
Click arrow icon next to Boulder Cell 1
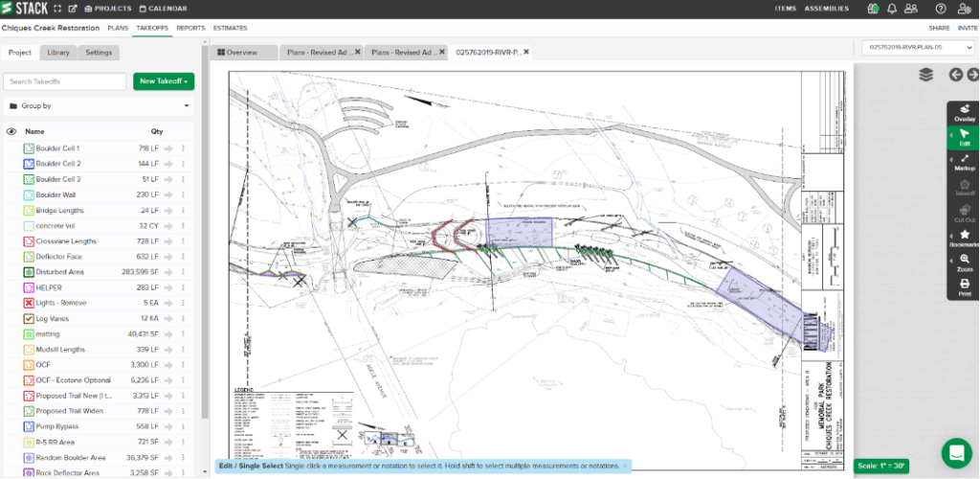[168, 148]
